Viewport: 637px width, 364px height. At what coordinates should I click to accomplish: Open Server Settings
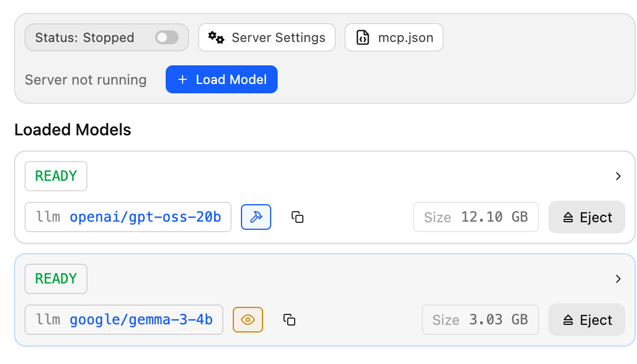(267, 38)
